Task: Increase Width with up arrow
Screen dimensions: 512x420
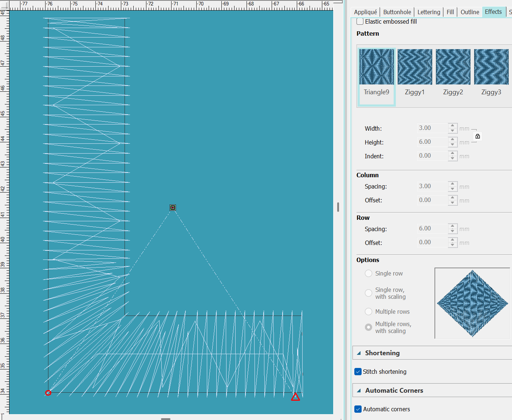Action: pos(453,126)
